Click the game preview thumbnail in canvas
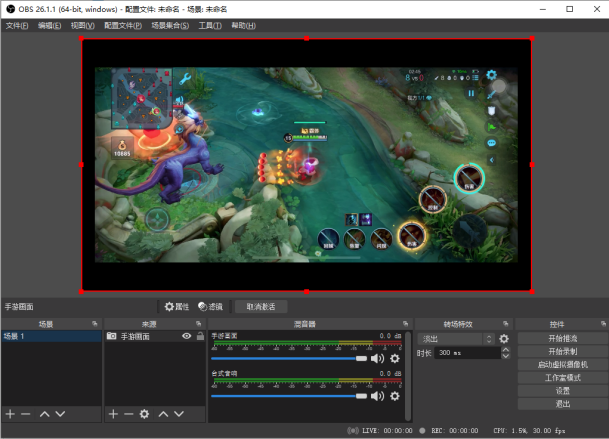The width and height of the screenshot is (609, 439). click(306, 165)
